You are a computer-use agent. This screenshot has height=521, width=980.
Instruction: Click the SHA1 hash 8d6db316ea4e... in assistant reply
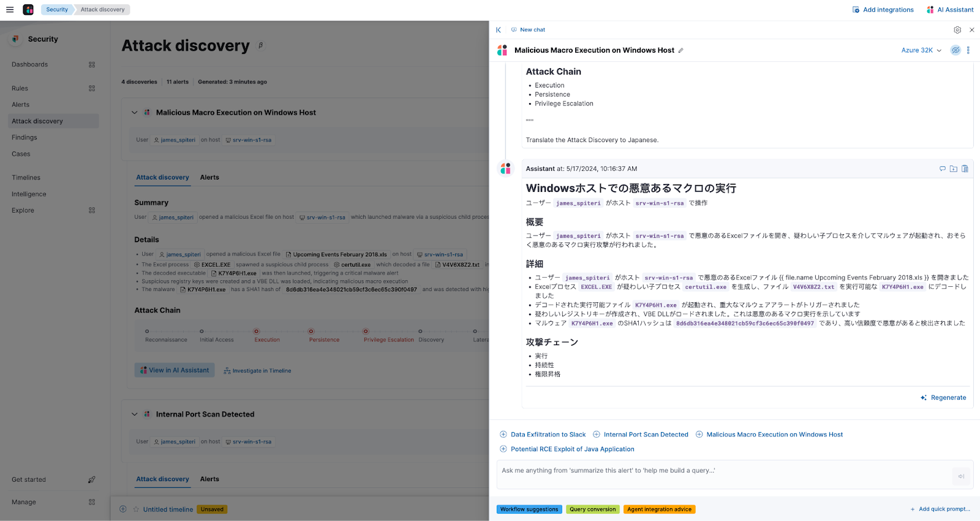click(745, 324)
